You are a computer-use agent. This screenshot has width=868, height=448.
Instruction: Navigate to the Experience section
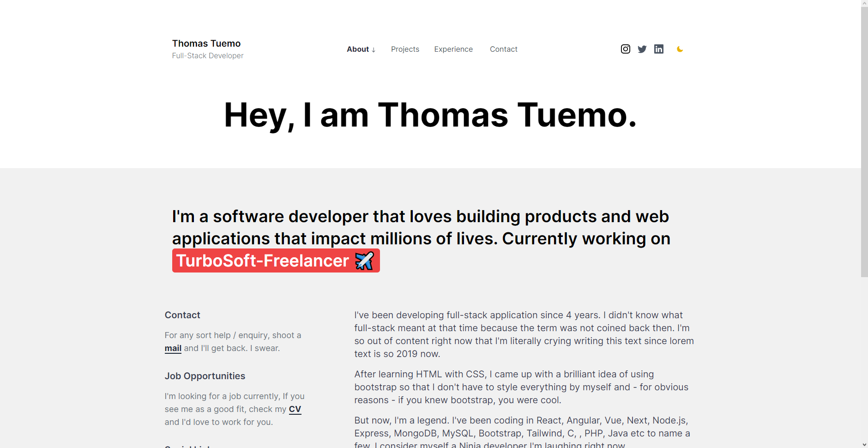pyautogui.click(x=453, y=49)
